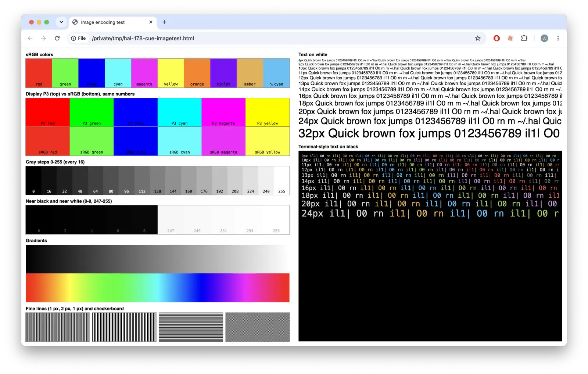Click the "Text on white" heading
The width and height of the screenshot is (588, 374).
click(313, 54)
